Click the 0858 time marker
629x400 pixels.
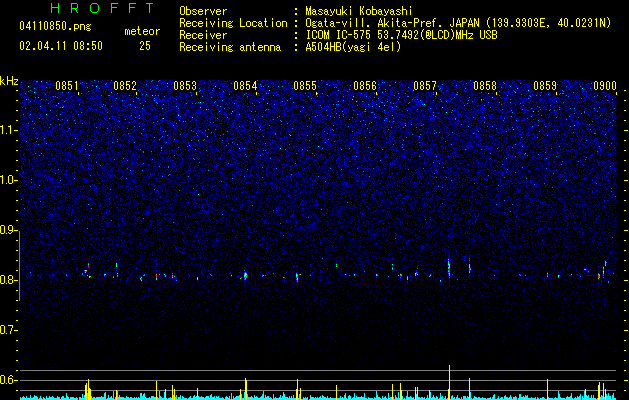(485, 86)
